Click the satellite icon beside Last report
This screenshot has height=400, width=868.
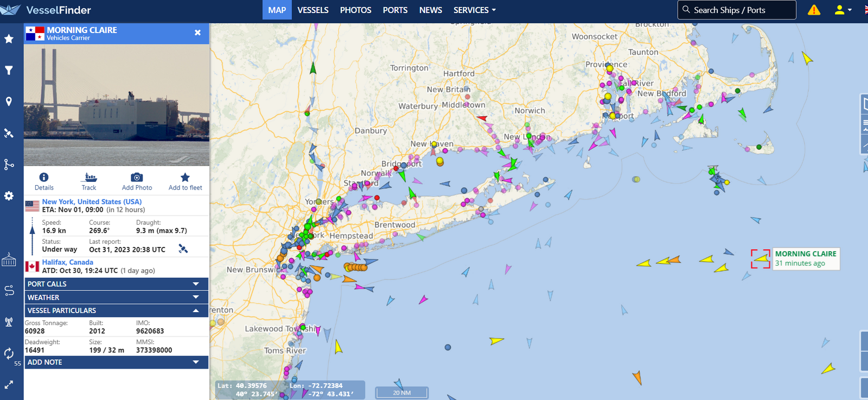click(x=183, y=249)
